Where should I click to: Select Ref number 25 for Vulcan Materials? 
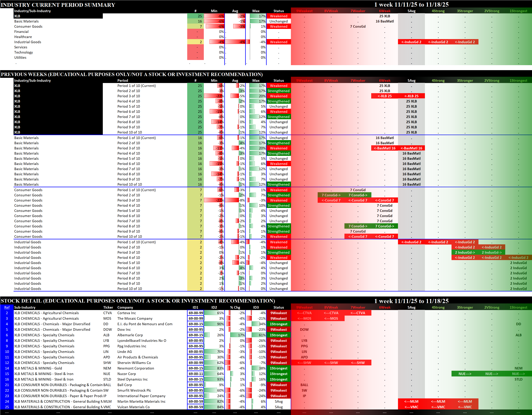click(x=7, y=407)
